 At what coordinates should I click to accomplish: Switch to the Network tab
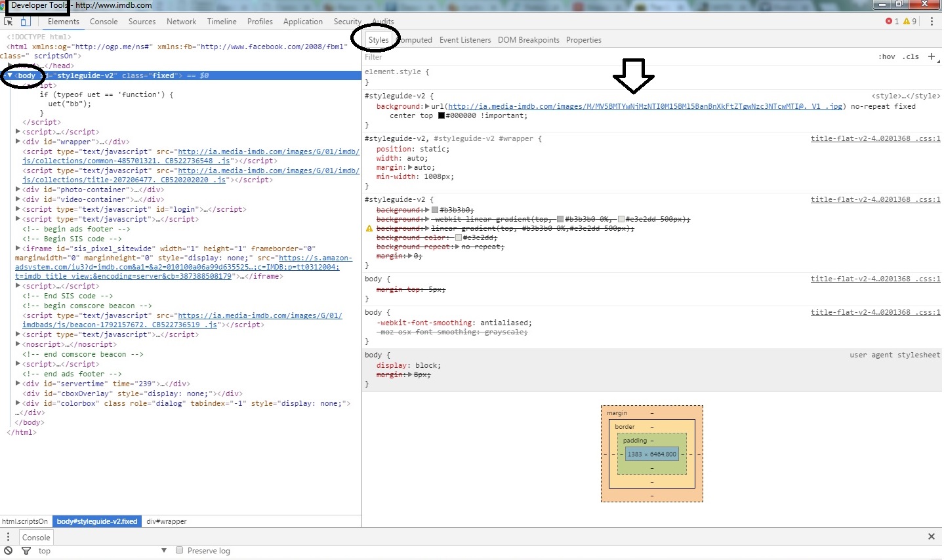(181, 22)
